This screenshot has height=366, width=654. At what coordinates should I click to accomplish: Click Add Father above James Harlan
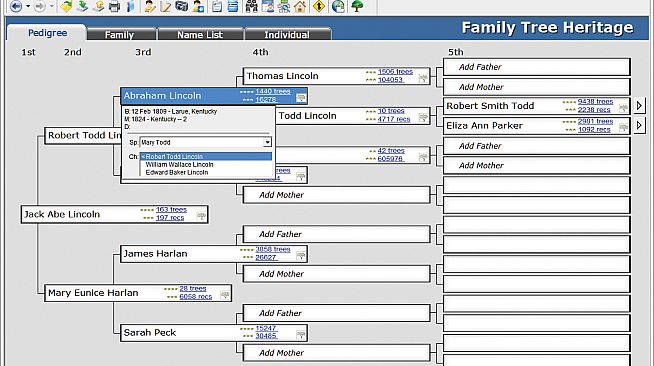point(336,234)
